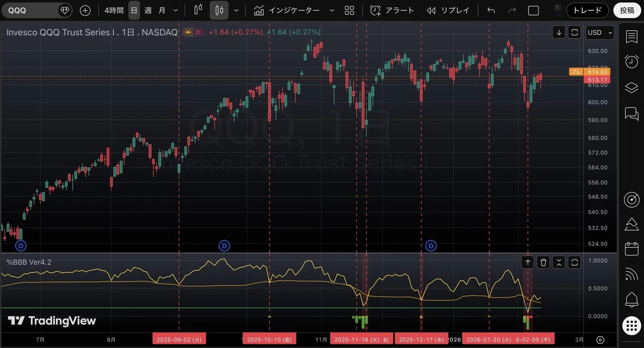Maximize the %BBB indicator pane

point(575,262)
